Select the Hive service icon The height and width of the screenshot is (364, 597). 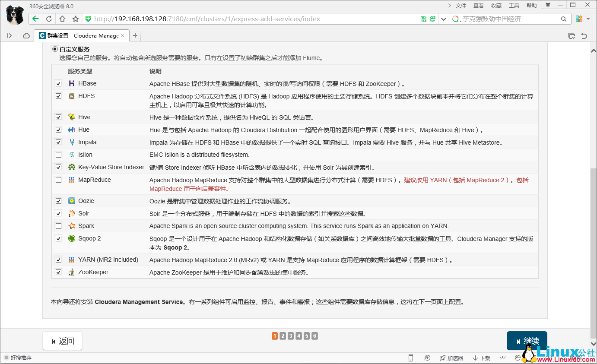72,117
